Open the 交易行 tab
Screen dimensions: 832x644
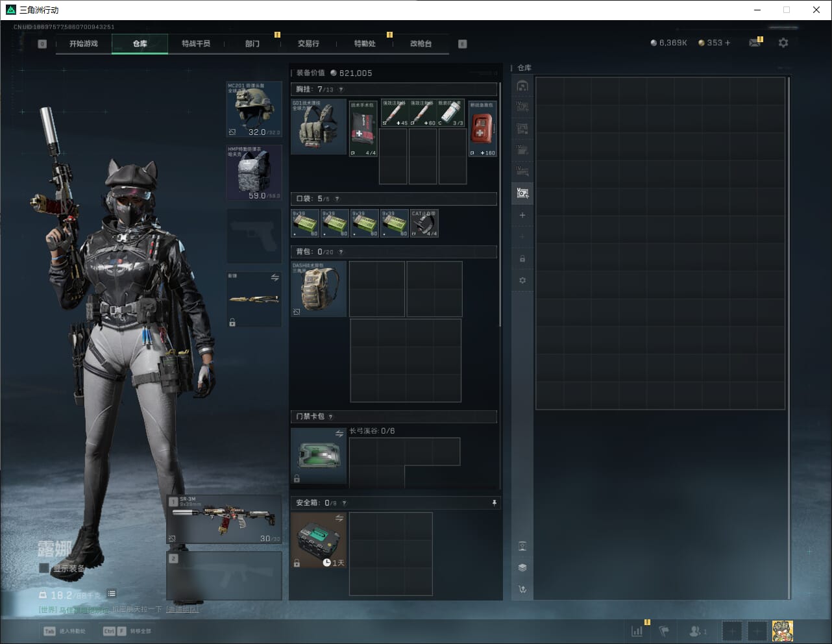[308, 43]
